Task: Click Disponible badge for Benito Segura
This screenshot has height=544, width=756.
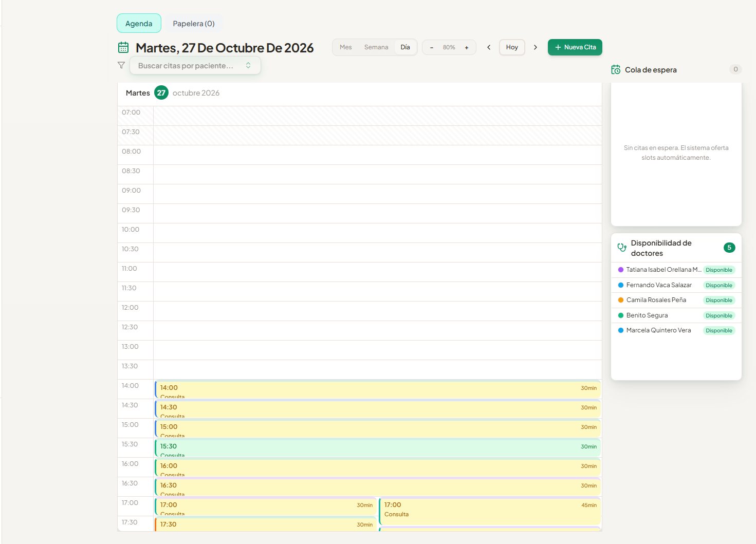Action: pos(719,315)
